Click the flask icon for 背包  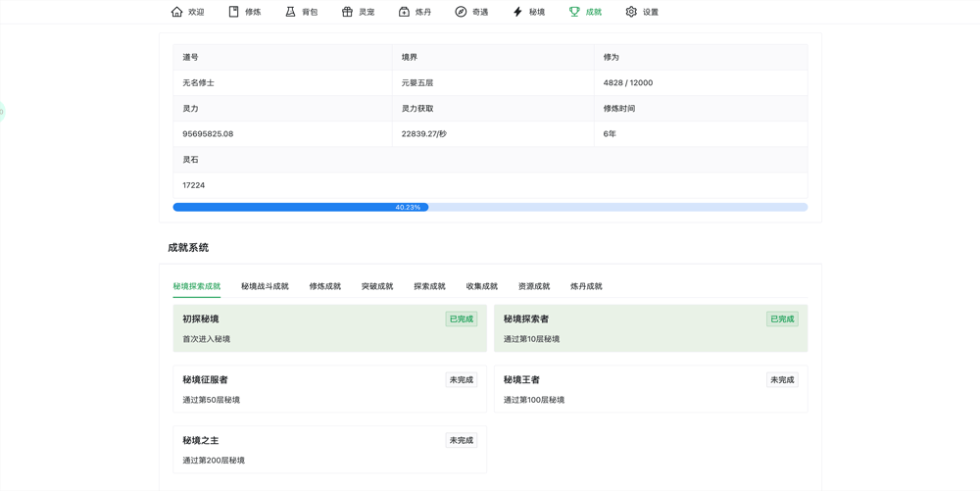(290, 12)
